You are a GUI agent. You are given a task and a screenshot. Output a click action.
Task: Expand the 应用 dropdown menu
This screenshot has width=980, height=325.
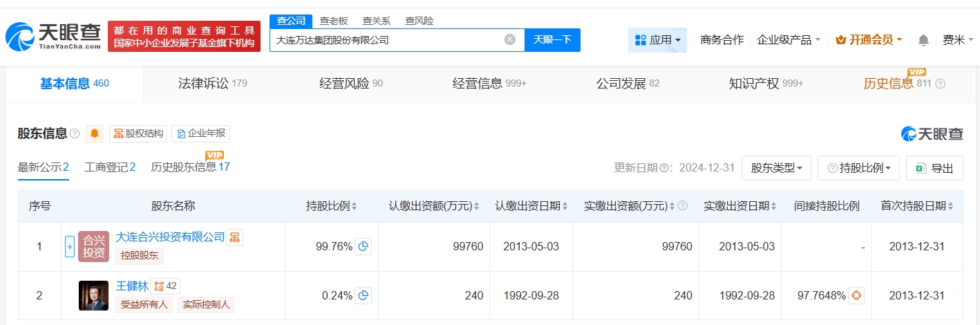[x=657, y=40]
